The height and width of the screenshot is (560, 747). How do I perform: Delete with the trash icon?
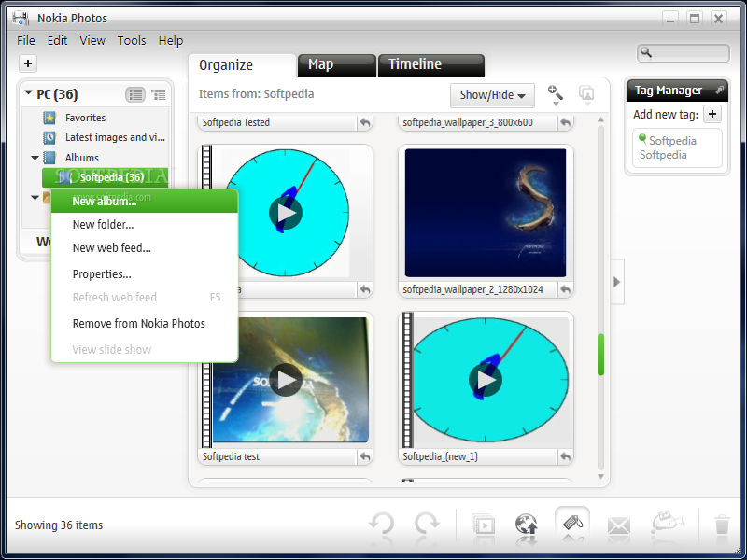(722, 525)
